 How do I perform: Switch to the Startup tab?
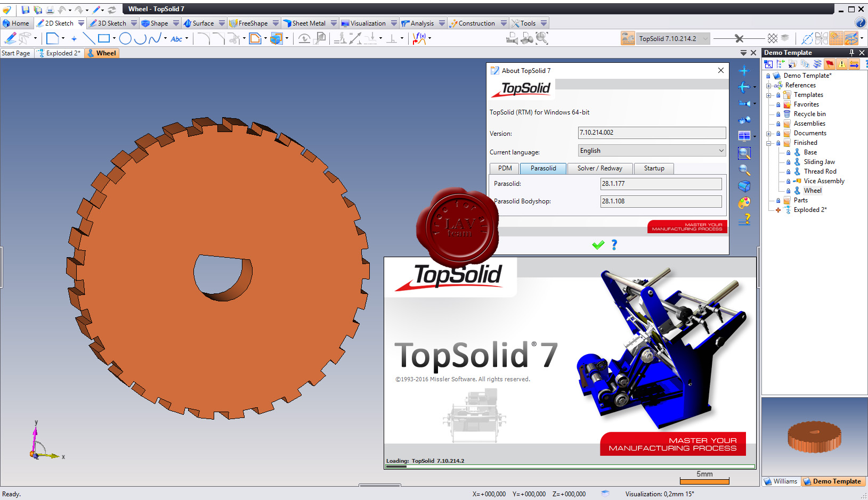[654, 168]
